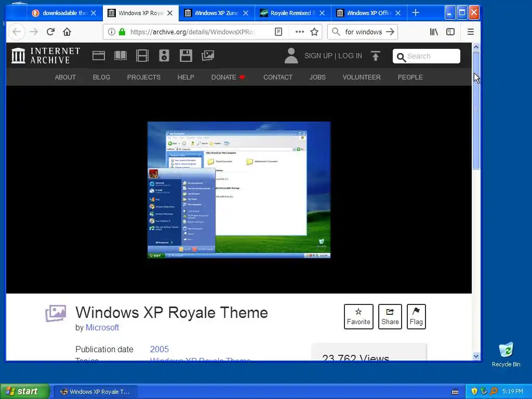Screen dimensions: 532x399
Task: Open the HELP menu item
Action: point(185,77)
